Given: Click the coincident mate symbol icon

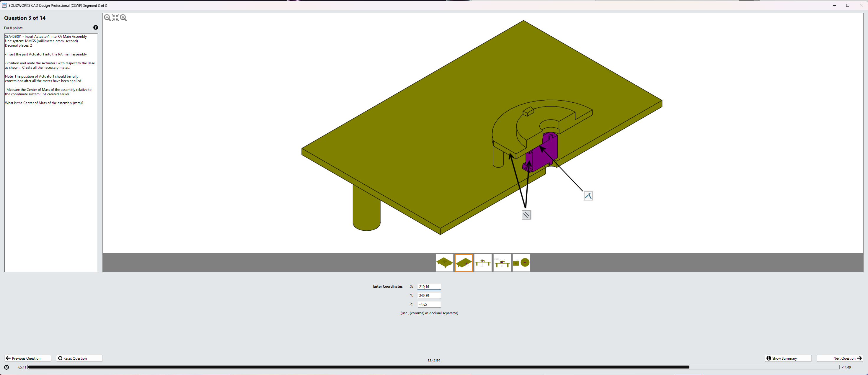Looking at the screenshot, I should (x=588, y=196).
